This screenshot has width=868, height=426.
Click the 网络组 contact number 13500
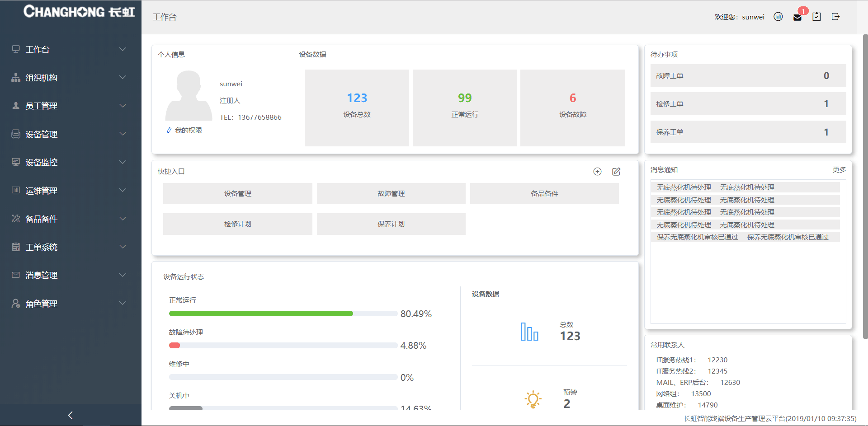701,394
